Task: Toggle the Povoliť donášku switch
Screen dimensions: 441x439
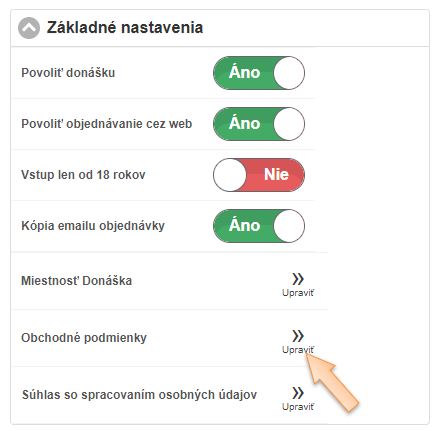Action: pos(259,73)
